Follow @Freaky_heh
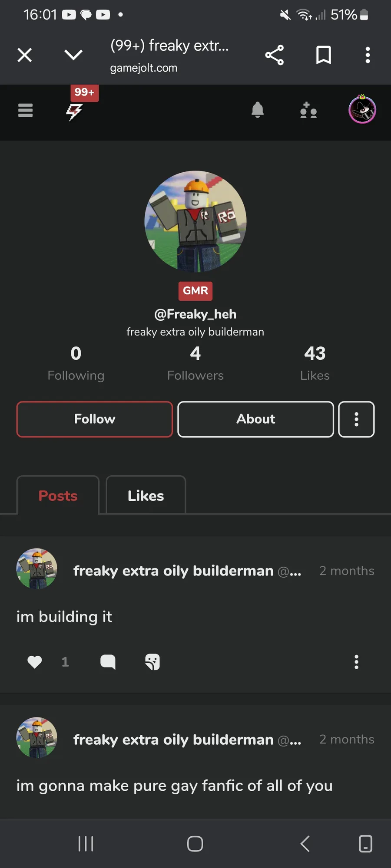Screen dimensions: 391x868 tap(95, 419)
